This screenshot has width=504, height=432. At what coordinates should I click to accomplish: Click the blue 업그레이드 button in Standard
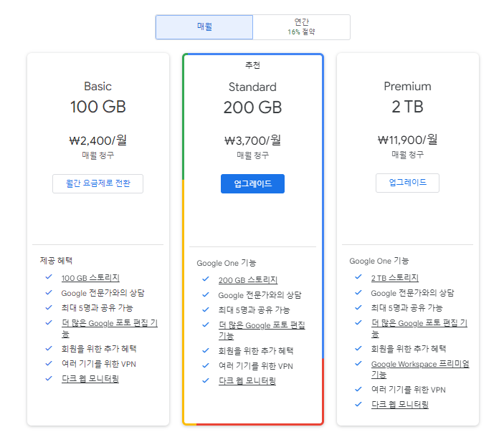pyautogui.click(x=252, y=183)
